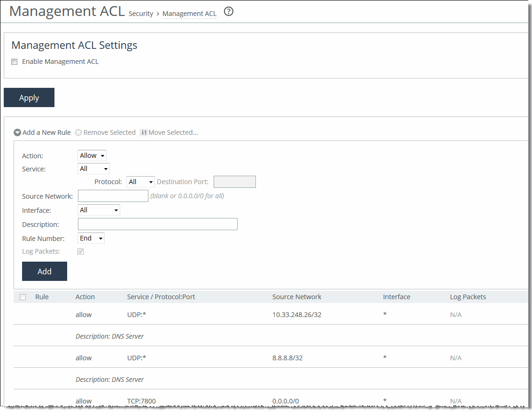Click the Description text field
This screenshot has width=532, height=411.
(157, 224)
